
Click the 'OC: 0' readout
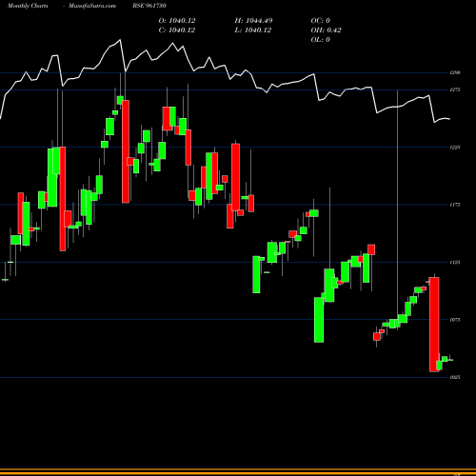coord(321,21)
